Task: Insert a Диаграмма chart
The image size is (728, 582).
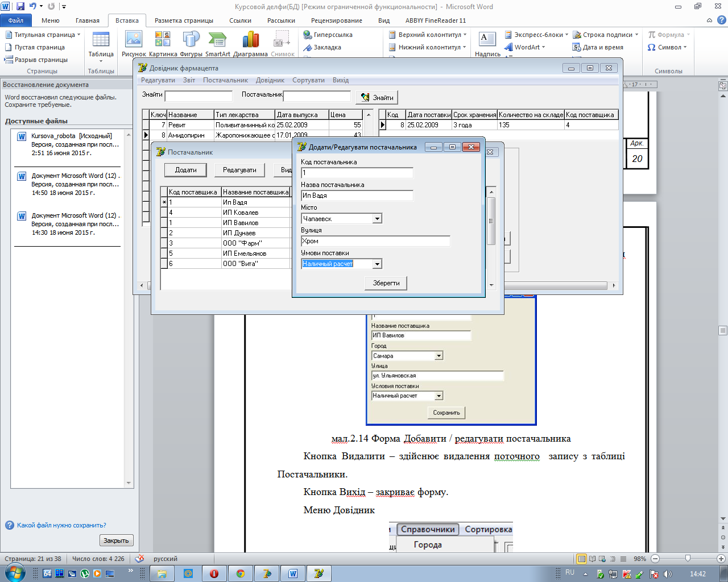Action: tap(250, 44)
